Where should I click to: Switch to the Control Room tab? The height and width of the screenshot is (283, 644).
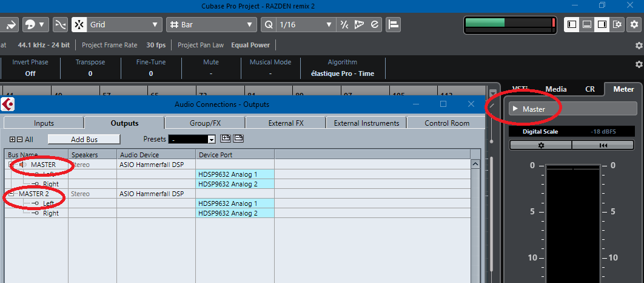pyautogui.click(x=447, y=123)
